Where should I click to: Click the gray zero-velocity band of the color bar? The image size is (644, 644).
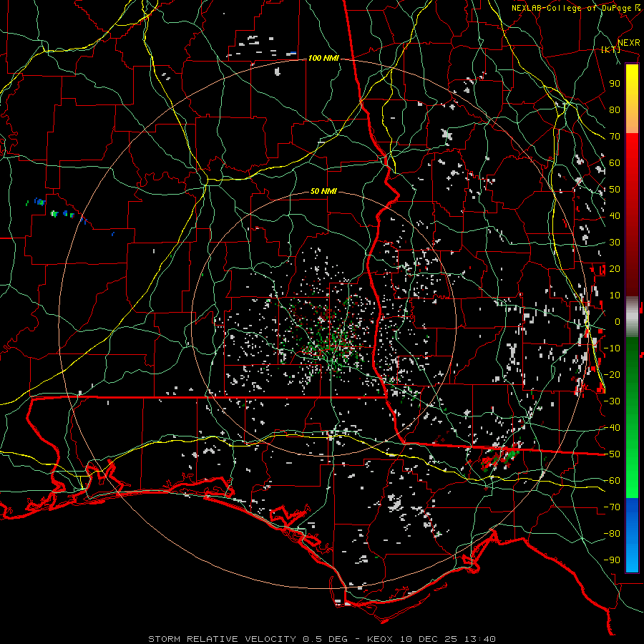632,317
